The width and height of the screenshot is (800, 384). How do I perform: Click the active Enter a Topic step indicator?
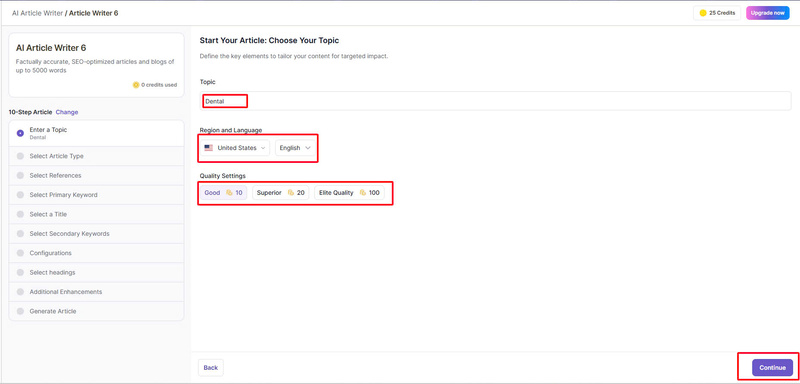(20, 133)
